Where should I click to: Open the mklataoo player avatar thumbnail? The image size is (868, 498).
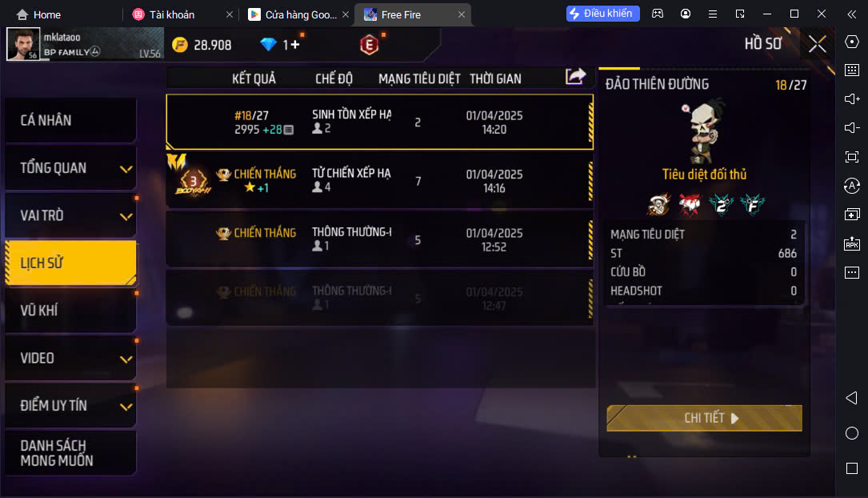[23, 44]
